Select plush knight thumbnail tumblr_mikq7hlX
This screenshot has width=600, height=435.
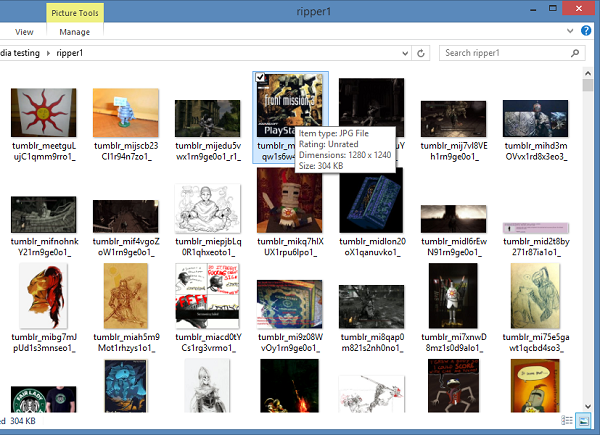(290, 200)
